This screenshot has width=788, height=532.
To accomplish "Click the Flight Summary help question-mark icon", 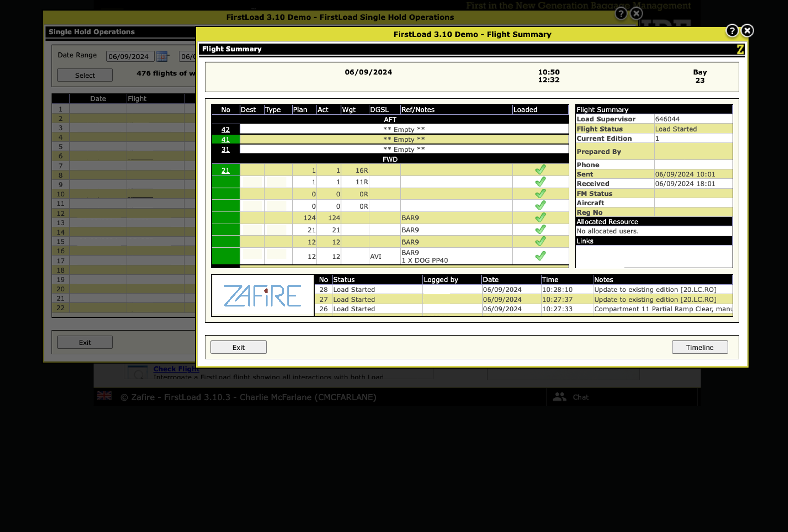I will 732,31.
